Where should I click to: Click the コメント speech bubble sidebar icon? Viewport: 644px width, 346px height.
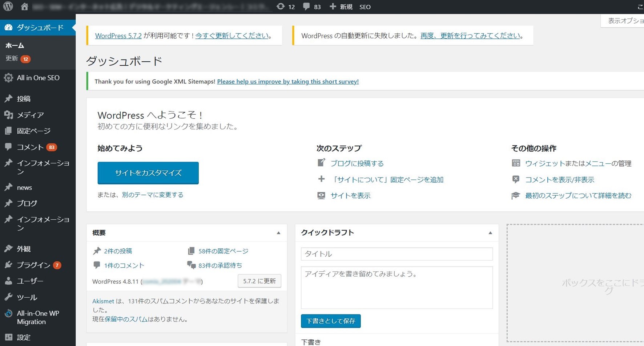8,147
